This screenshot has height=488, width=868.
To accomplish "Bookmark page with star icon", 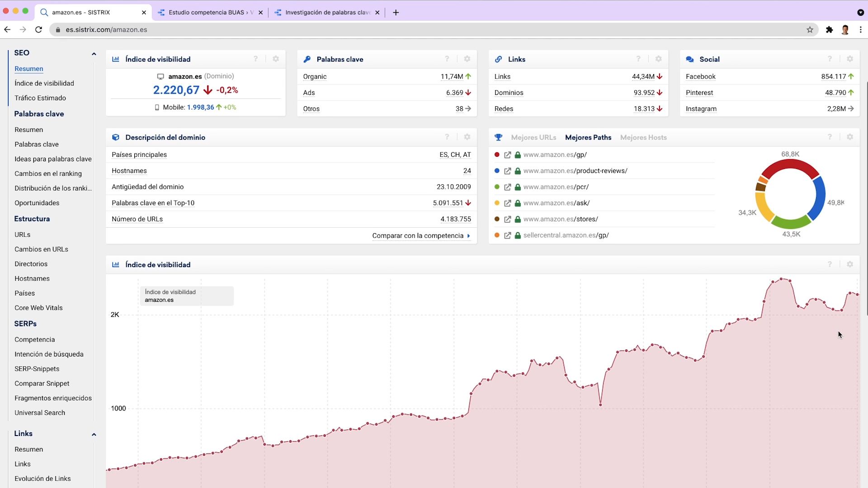I will click(810, 30).
